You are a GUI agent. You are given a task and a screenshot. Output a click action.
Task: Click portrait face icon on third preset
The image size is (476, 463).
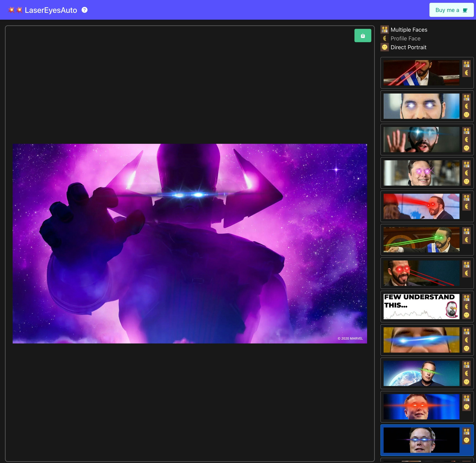coord(466,148)
